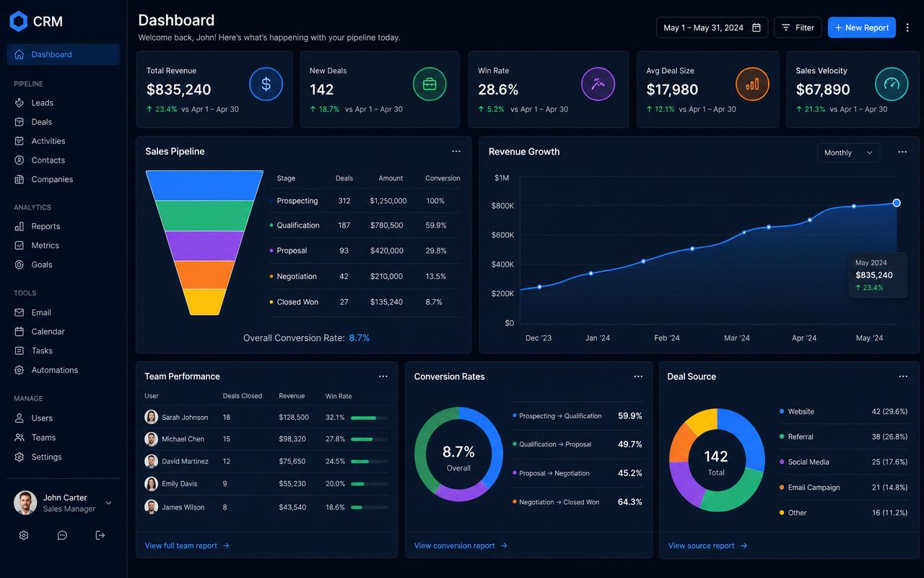The image size is (924, 578).
Task: Open View conversion report link
Action: click(461, 545)
